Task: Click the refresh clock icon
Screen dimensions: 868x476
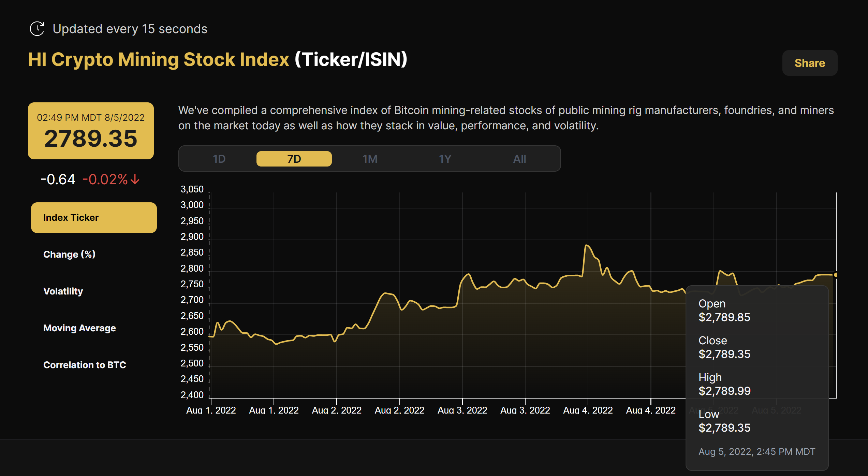Action: coord(37,29)
